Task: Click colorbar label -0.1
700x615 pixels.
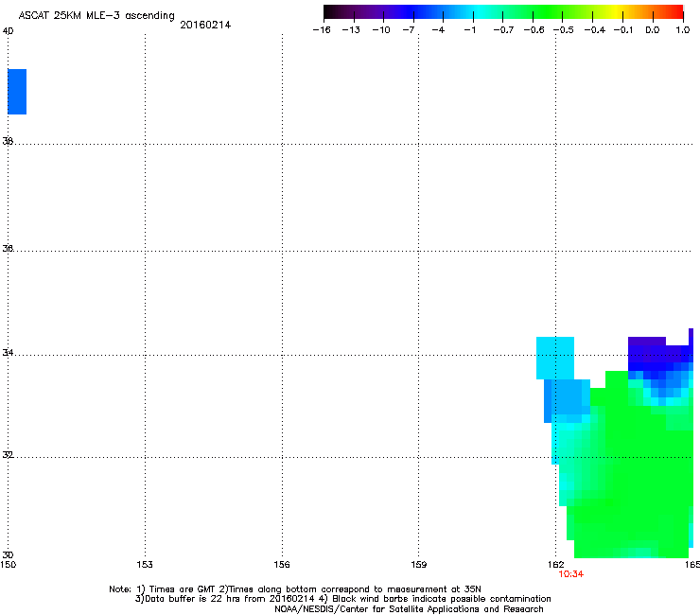Action: click(623, 30)
